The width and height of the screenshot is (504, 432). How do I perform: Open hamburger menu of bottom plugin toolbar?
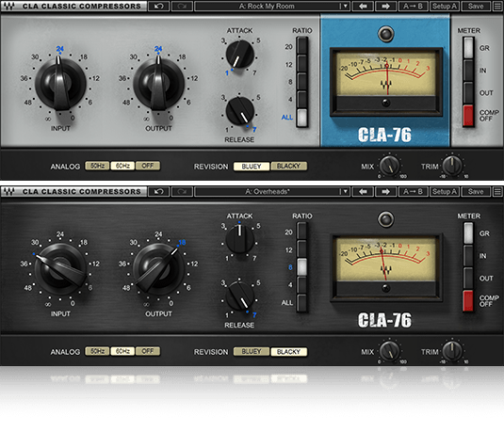tap(497, 192)
